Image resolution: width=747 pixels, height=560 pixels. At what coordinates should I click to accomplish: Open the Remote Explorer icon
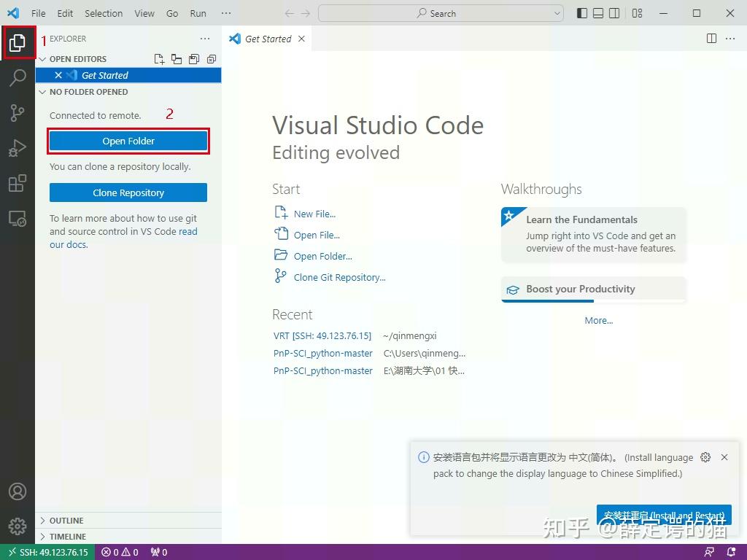coord(18,218)
